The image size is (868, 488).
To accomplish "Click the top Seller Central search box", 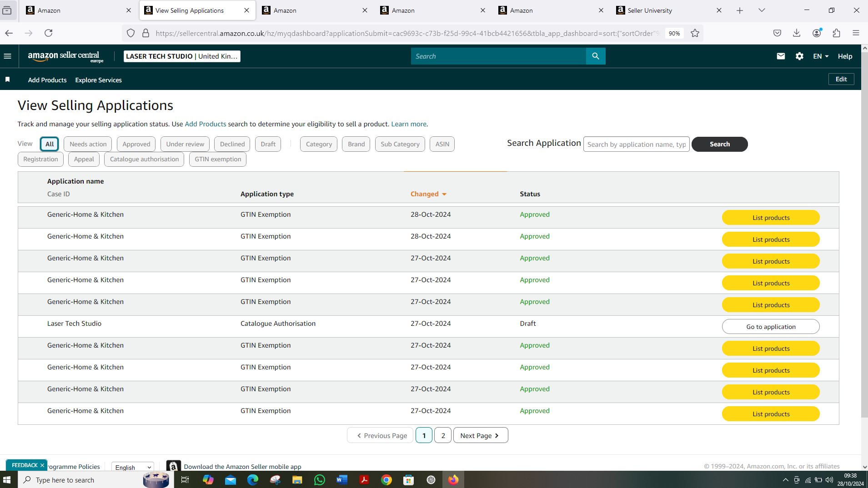I will [498, 56].
